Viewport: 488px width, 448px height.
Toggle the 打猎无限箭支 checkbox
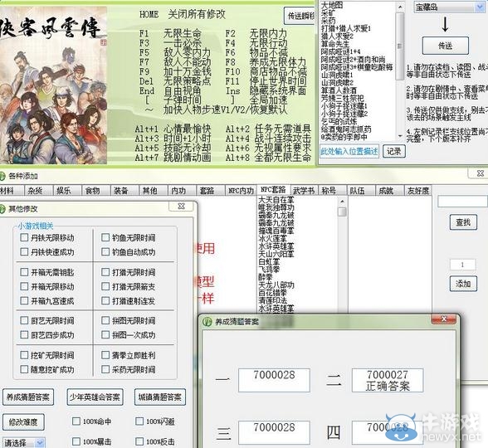(105, 286)
